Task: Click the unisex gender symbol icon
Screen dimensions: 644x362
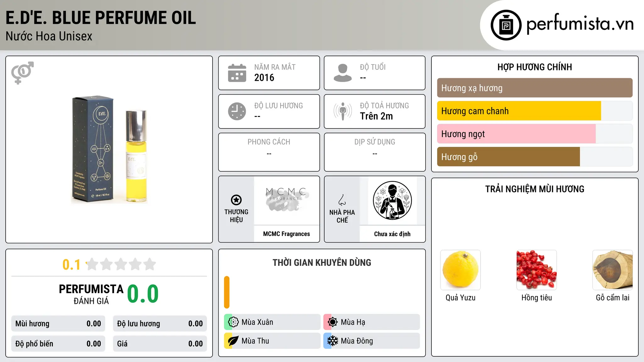Action: tap(22, 73)
